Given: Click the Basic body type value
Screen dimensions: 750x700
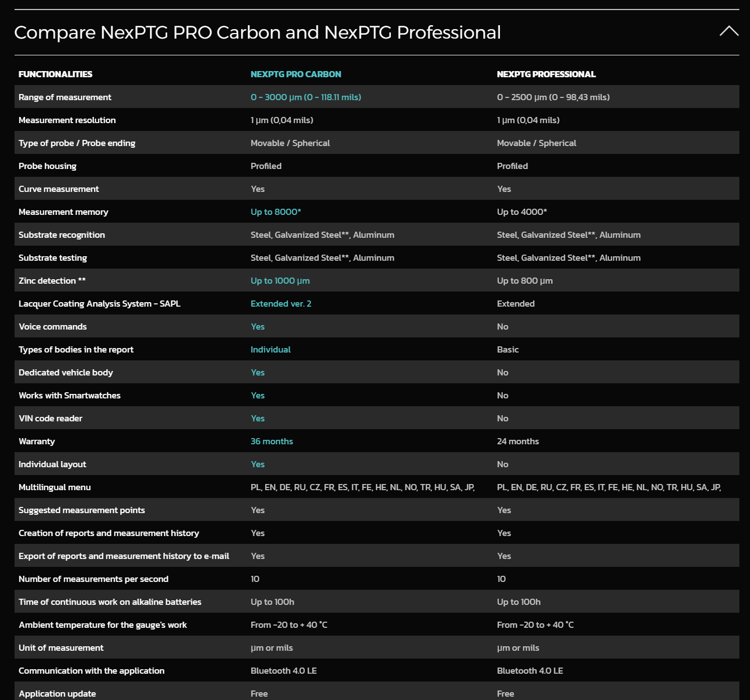Looking at the screenshot, I should click(508, 350).
